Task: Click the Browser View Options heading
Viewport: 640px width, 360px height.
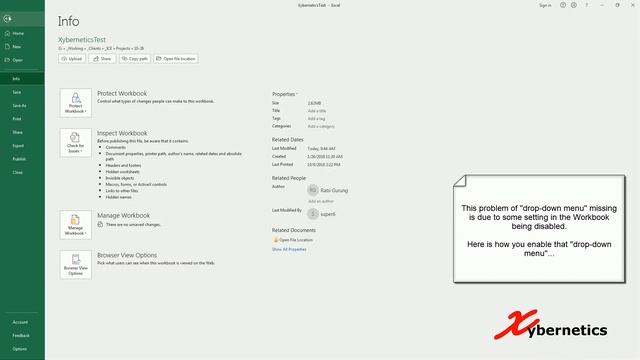Action: coord(127,255)
